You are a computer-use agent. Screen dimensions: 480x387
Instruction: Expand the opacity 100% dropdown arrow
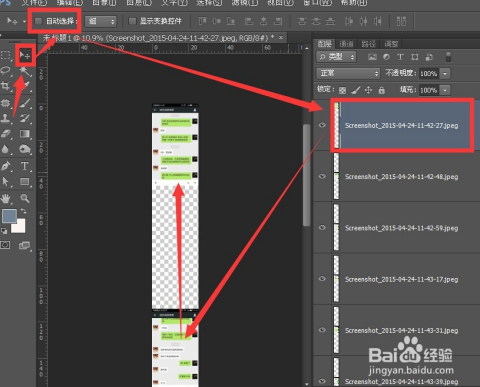click(x=445, y=73)
